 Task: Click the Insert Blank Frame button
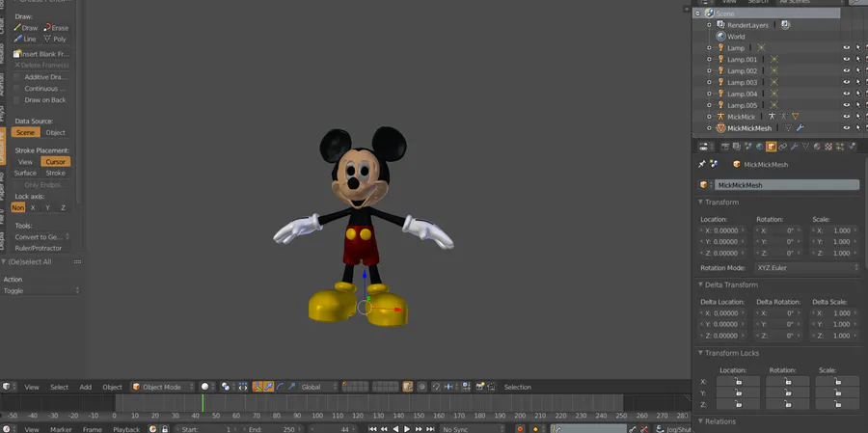pyautogui.click(x=41, y=54)
